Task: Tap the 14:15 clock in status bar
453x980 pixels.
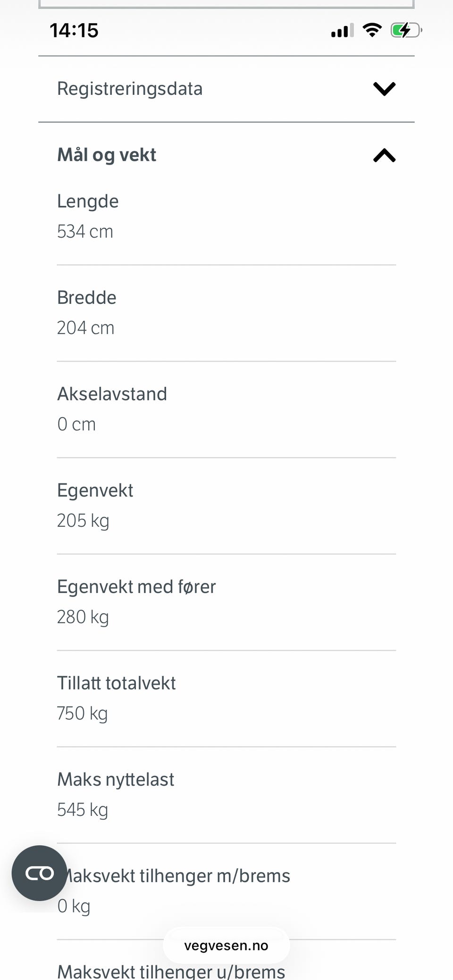Action: coord(74,31)
